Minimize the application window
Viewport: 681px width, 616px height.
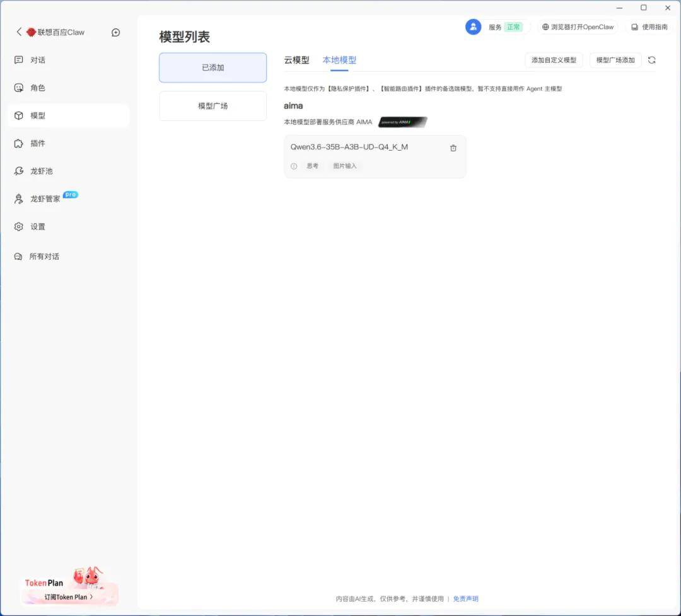click(619, 8)
